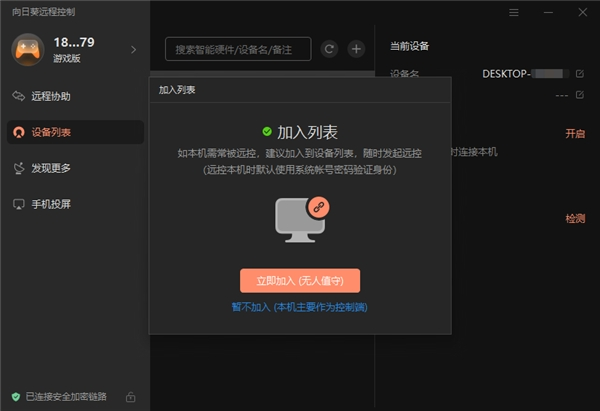
Task: Click the edit icon beside the --- remark
Action: 579,95
